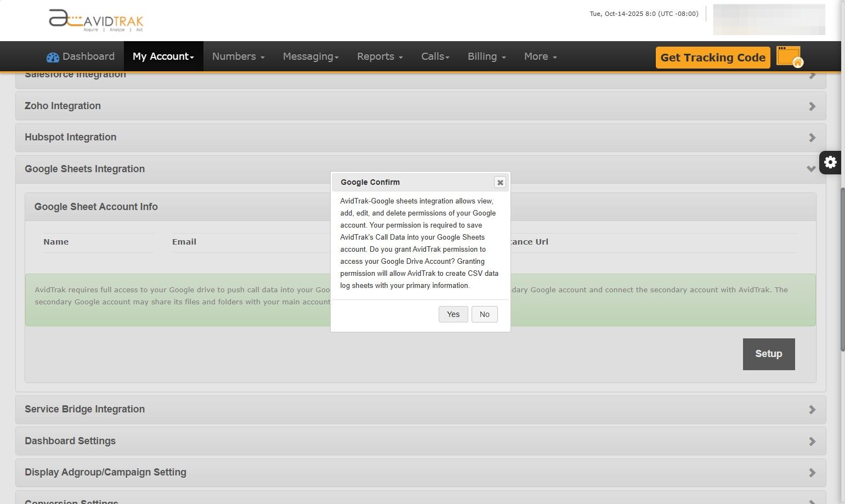Open the Numbers dropdown menu

[239, 56]
